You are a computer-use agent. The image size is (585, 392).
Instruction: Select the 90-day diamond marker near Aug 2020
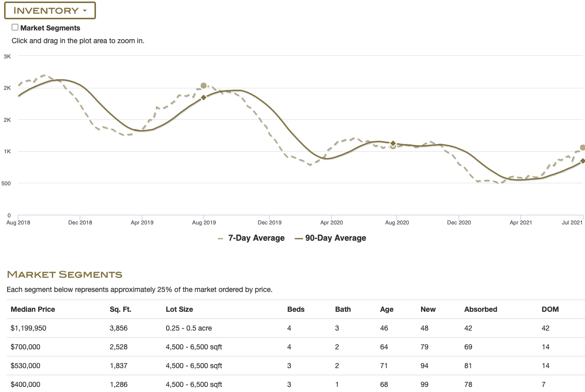click(393, 143)
